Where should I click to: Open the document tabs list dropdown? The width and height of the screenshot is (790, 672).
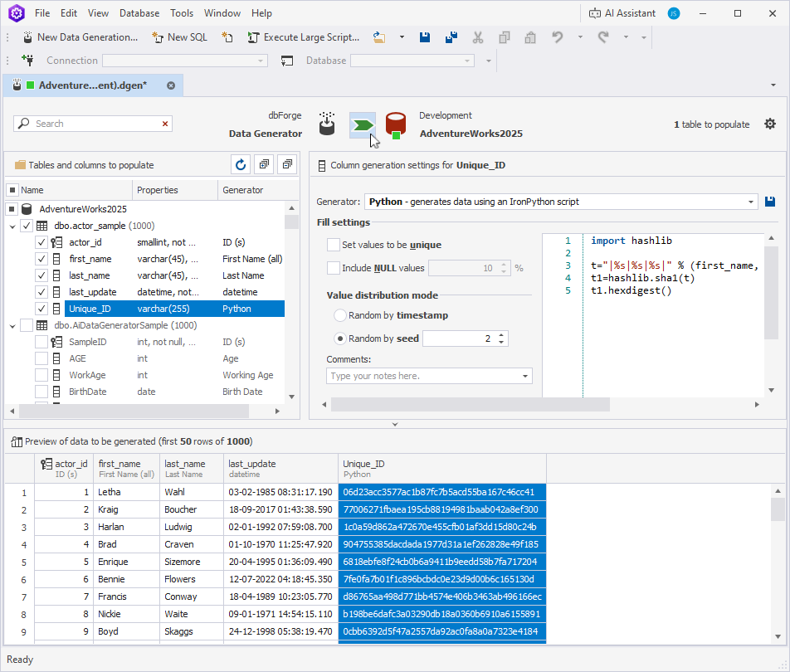tap(773, 85)
